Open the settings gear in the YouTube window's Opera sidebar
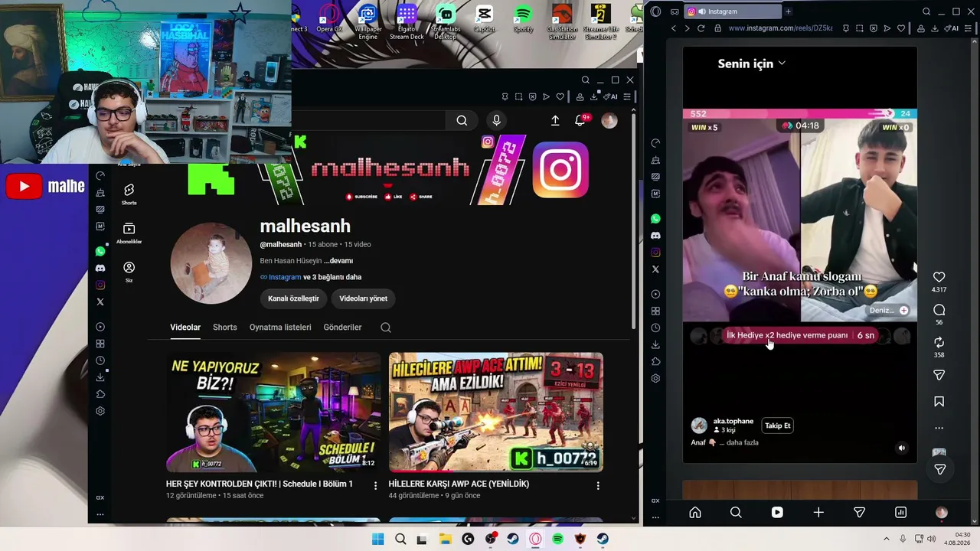Image resolution: width=980 pixels, height=551 pixels. click(x=100, y=411)
